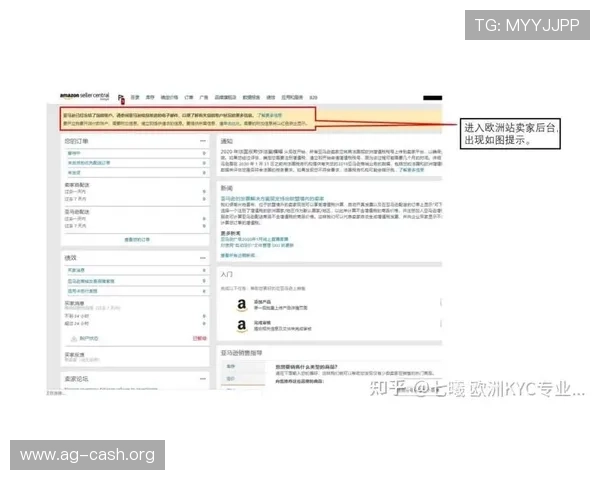Image resolution: width=600 pixels, height=480 pixels.
Task: Open the 买家消息 performance row
Action: point(137,271)
